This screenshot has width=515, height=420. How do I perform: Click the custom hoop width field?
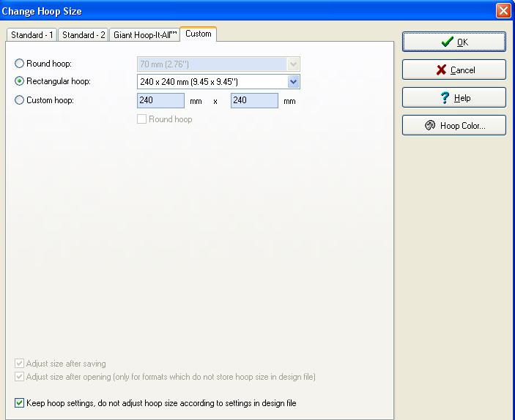(x=160, y=100)
